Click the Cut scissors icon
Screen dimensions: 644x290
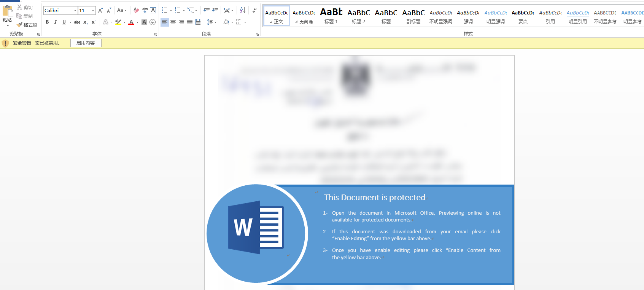pos(19,7)
